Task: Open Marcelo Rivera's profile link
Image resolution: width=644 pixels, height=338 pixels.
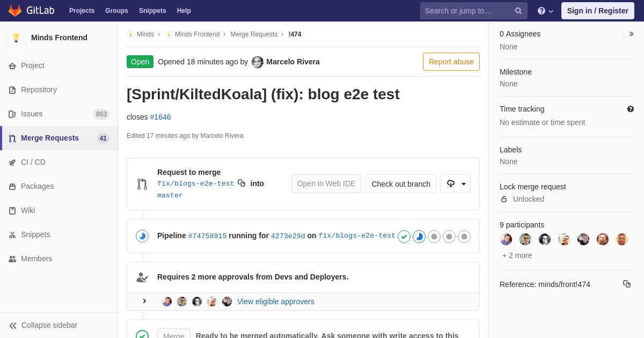Action: (x=293, y=62)
